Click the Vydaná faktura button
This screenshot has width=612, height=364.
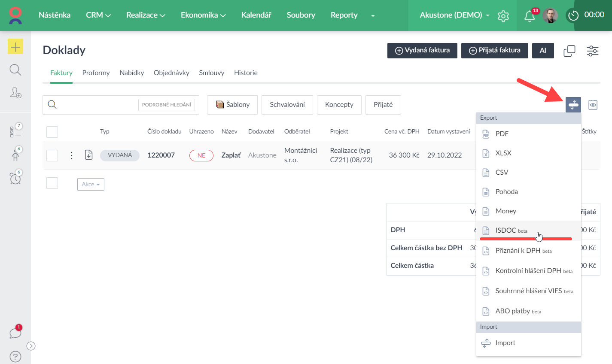click(x=422, y=50)
